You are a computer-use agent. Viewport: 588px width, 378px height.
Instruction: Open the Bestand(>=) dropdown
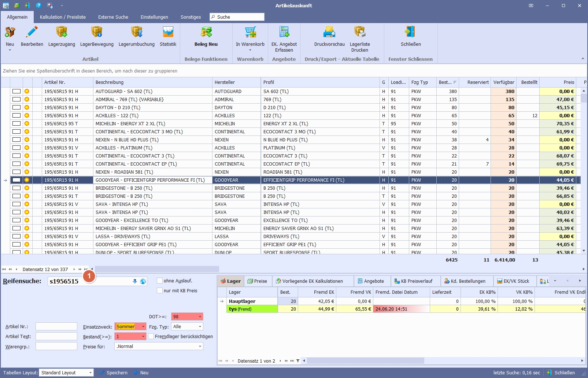coord(143,336)
